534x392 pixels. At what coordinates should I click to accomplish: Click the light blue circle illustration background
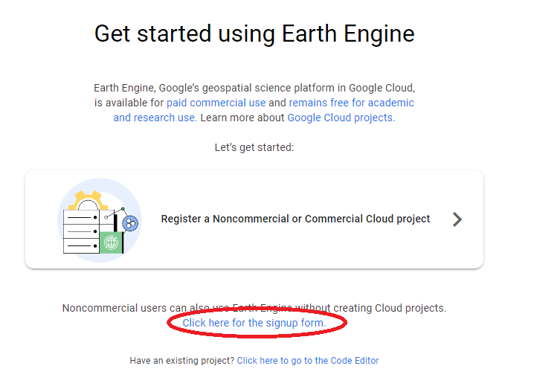point(100,220)
